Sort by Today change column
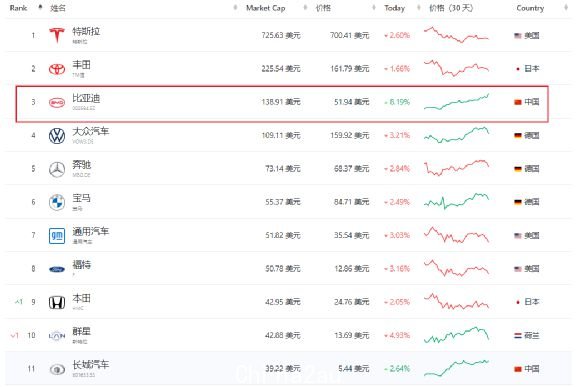 pyautogui.click(x=394, y=8)
